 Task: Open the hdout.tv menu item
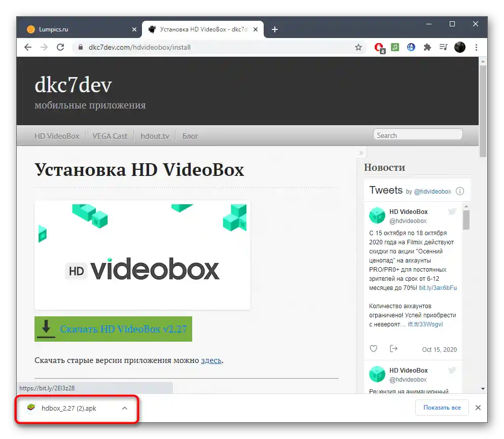tap(155, 136)
